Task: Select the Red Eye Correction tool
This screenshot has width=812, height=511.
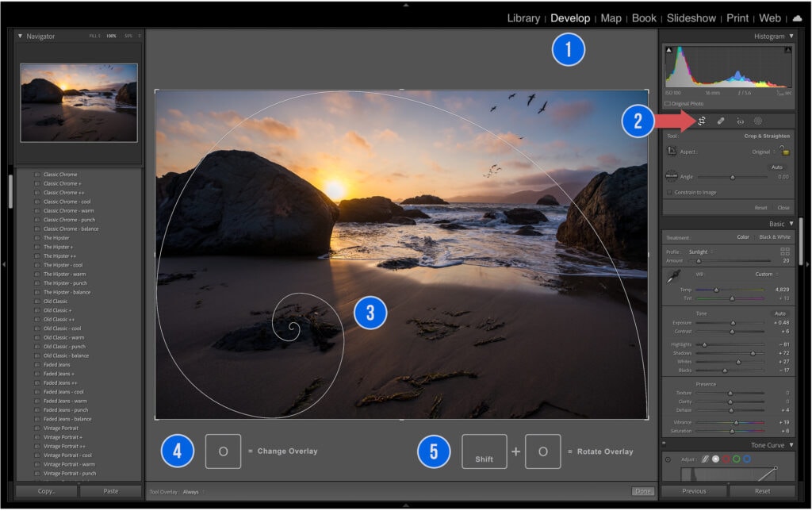Action: pos(740,121)
